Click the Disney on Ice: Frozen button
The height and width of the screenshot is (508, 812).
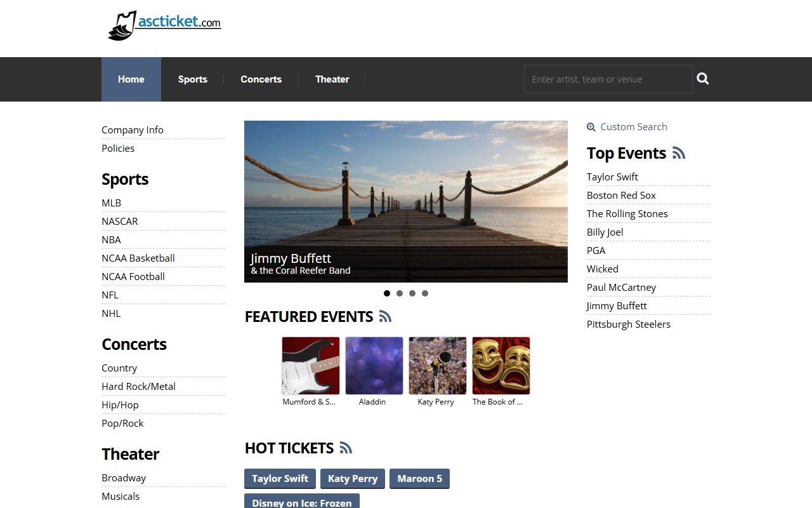click(x=302, y=501)
